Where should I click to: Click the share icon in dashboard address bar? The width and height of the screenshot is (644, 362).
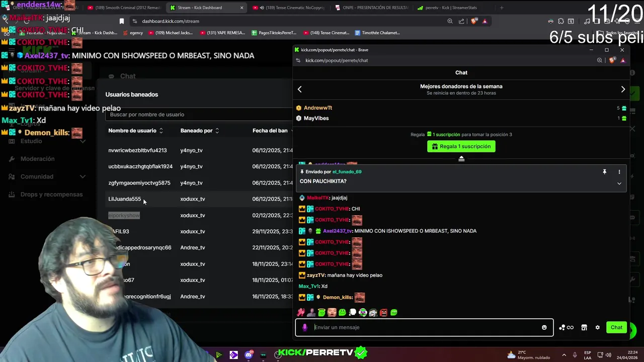tap(461, 21)
